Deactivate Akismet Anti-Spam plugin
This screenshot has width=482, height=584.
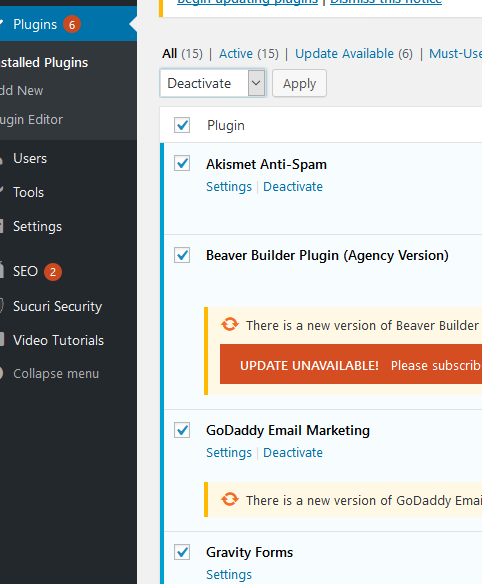[293, 187]
